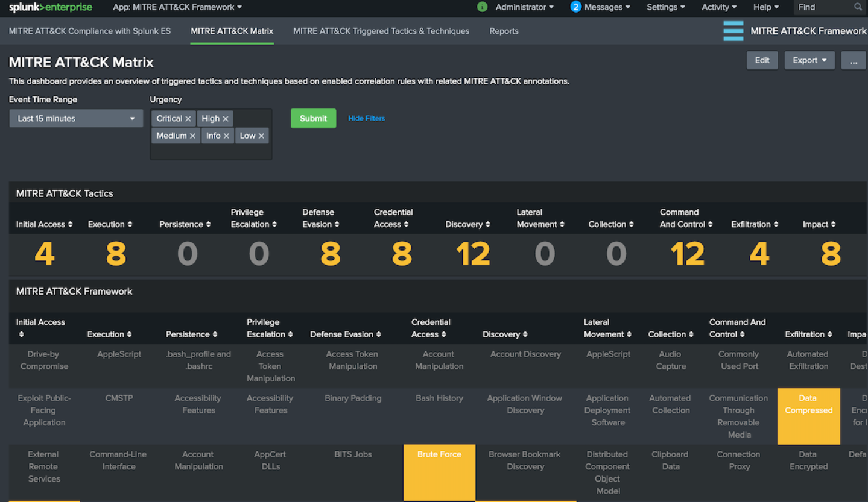Screen dimensions: 868x502
Task: Remove the Low urgency tag
Action: tap(261, 136)
